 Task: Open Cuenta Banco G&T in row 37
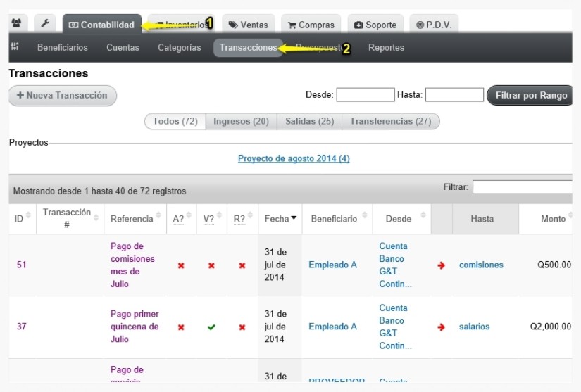tap(395, 327)
